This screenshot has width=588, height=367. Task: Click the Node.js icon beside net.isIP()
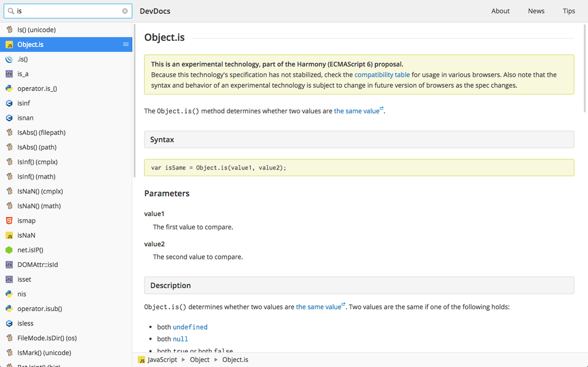pyautogui.click(x=9, y=250)
